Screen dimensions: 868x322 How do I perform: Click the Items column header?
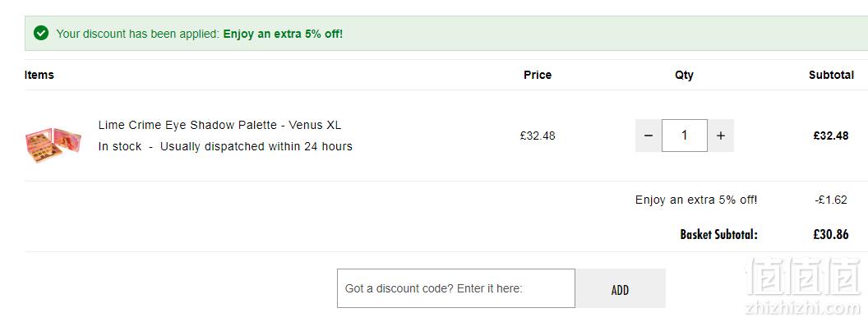coord(39,75)
